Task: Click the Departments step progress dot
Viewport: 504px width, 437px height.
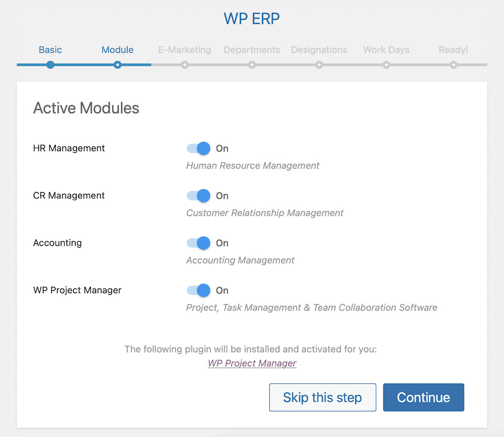Action: pos(252,65)
